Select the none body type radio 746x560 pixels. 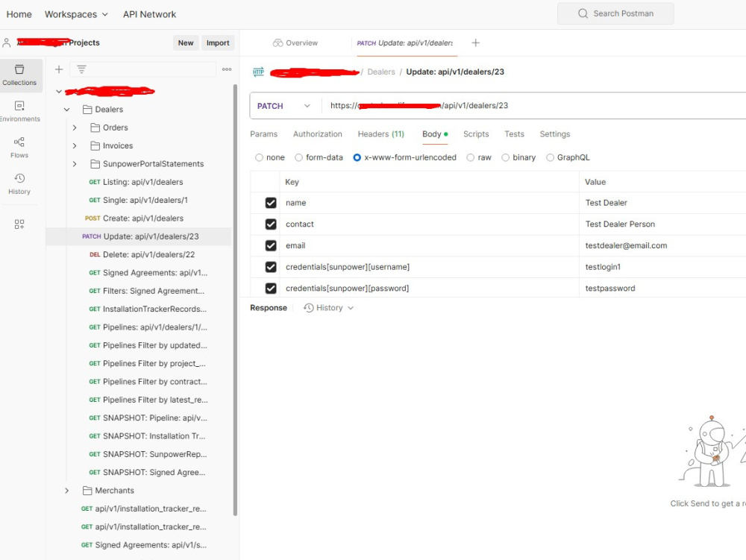click(259, 157)
